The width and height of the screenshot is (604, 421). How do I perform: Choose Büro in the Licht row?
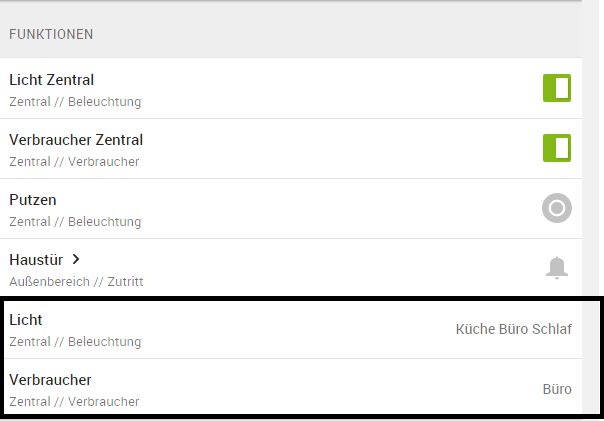514,329
